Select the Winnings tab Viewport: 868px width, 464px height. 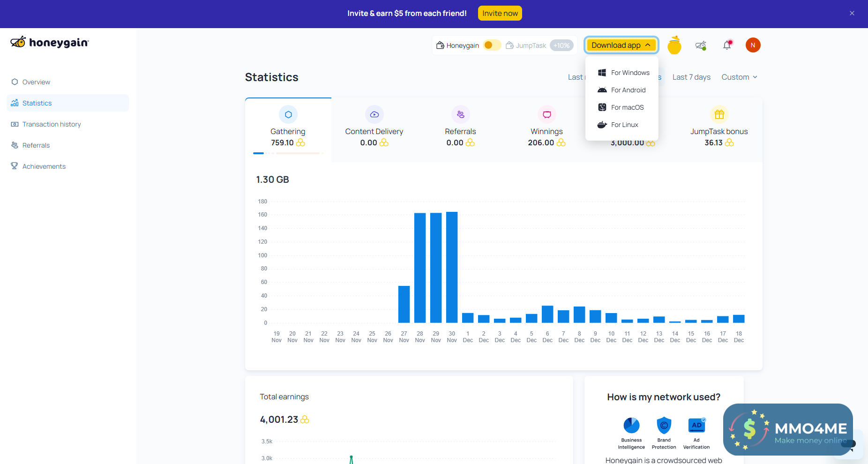tap(547, 130)
